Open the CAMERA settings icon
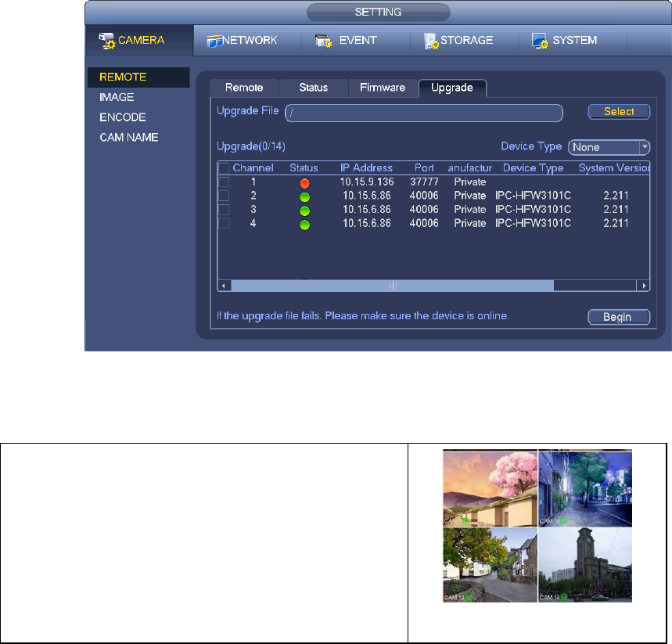This screenshot has width=672, height=644. click(x=106, y=41)
